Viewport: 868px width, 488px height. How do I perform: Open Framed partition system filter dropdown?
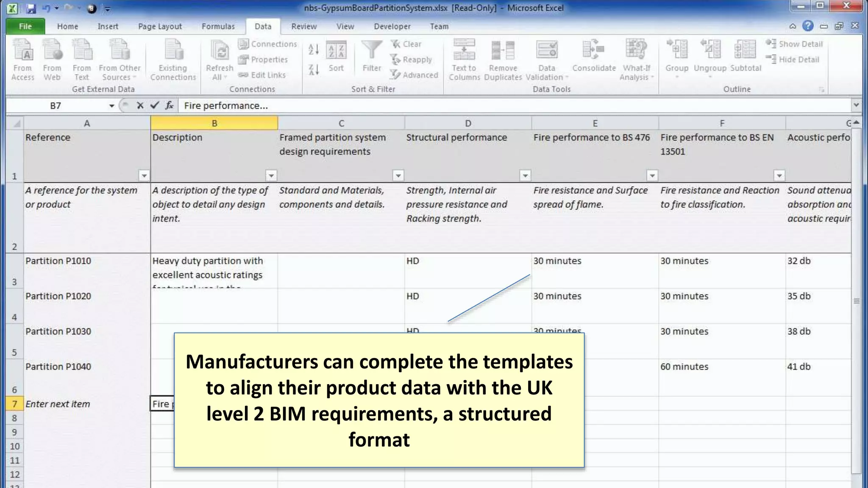(x=398, y=175)
